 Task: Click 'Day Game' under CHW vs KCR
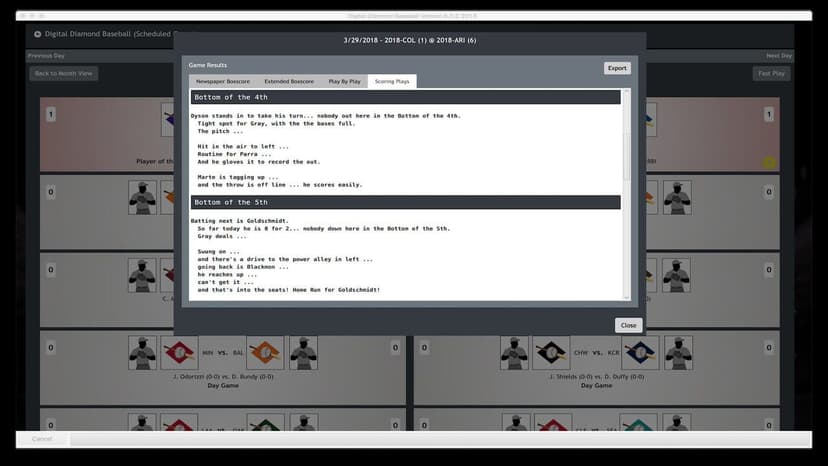pyautogui.click(x=596, y=386)
